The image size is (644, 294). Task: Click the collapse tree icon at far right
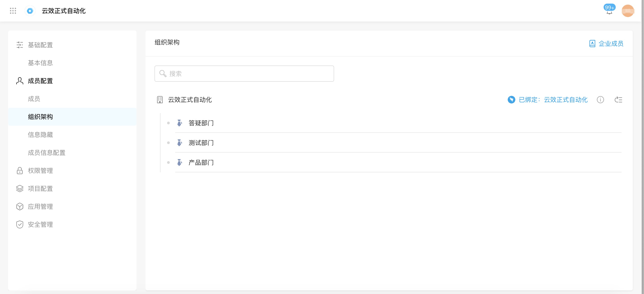(x=618, y=100)
